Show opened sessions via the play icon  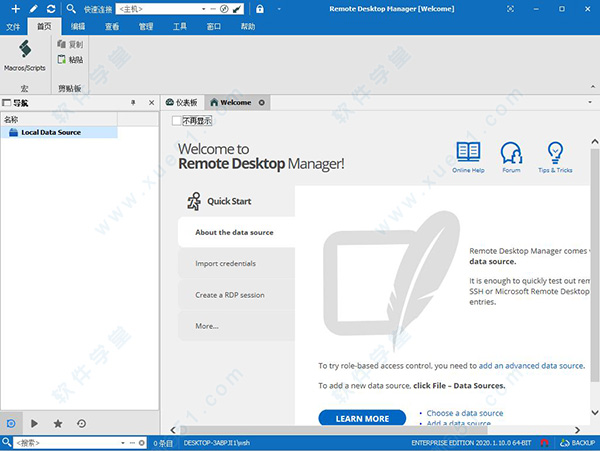click(34, 423)
